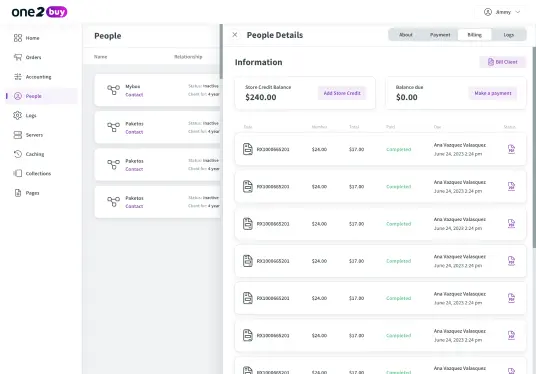Click the document icon in topmost invoice row

point(247,149)
